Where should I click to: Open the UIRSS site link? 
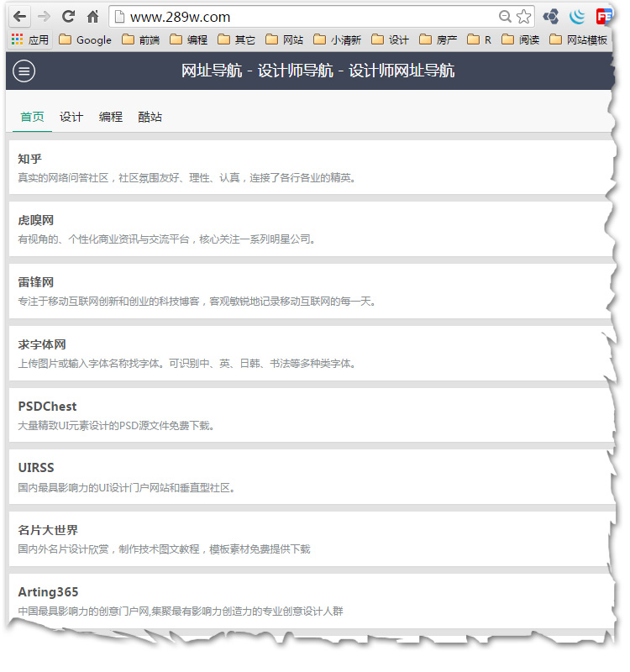pyautogui.click(x=36, y=468)
